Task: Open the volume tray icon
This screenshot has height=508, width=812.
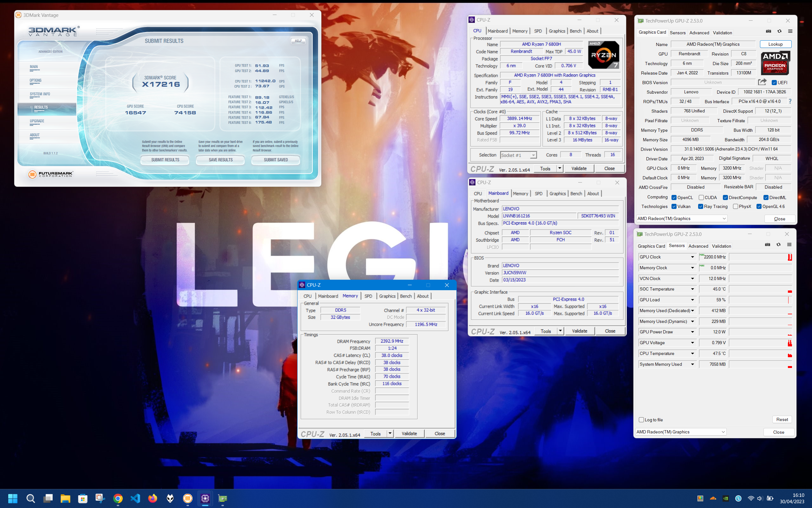Action: coord(760,498)
